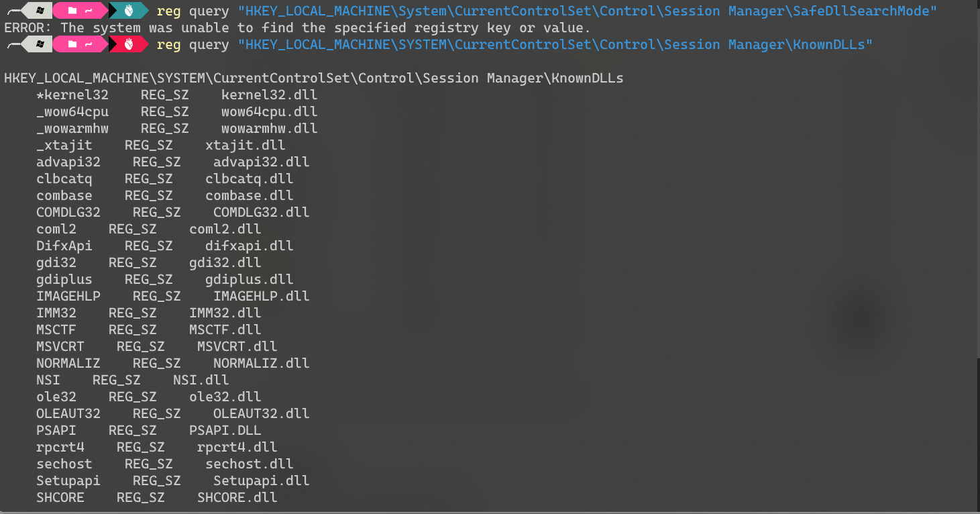Click the teal heart status icon
Image resolution: width=980 pixels, height=514 pixels.
point(129,11)
